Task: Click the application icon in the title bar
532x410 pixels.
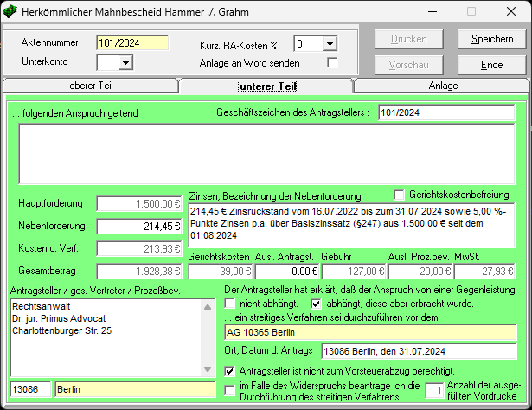Action: pyautogui.click(x=10, y=12)
